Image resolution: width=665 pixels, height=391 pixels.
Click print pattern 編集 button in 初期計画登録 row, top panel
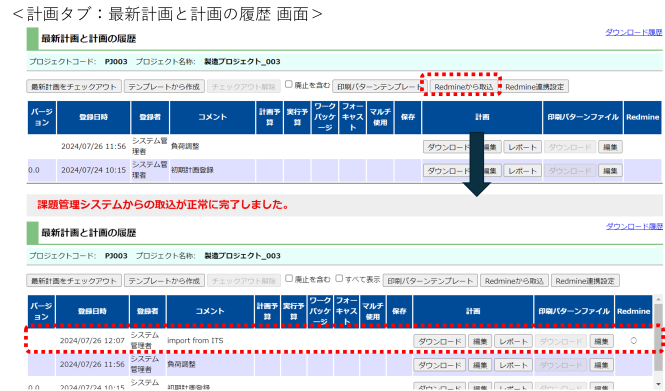pyautogui.click(x=610, y=171)
